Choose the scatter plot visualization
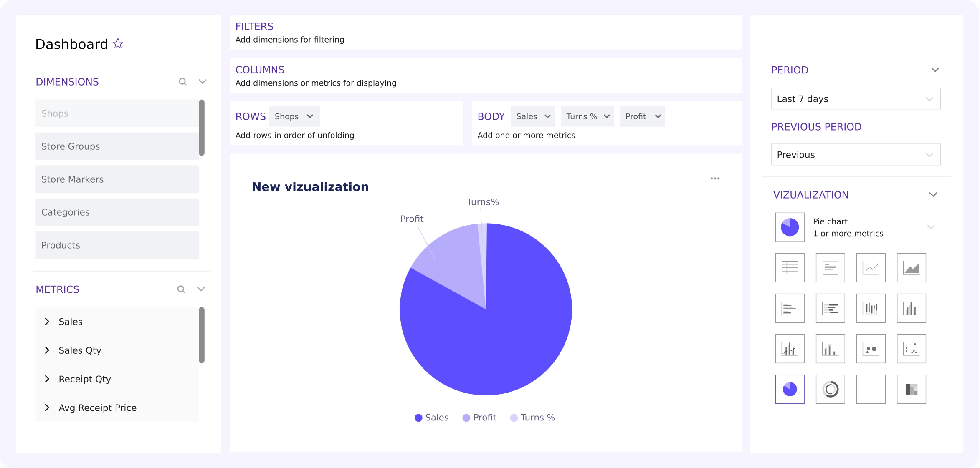Viewport: 980px width, 468px height. click(911, 349)
